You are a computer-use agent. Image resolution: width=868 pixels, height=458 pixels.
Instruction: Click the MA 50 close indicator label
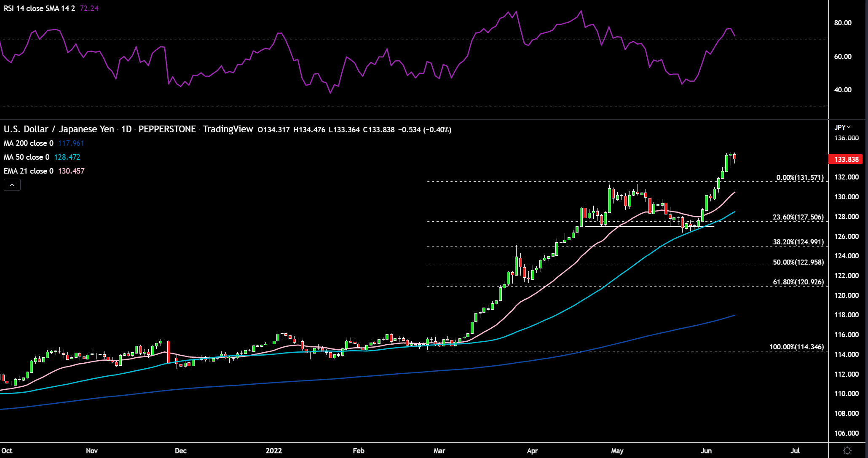coord(27,157)
